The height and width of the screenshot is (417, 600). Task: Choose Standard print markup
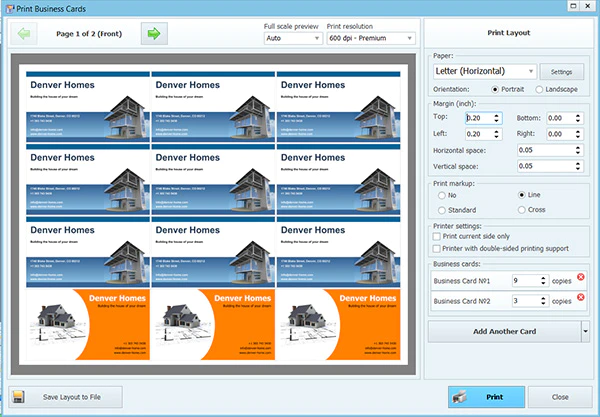point(442,210)
